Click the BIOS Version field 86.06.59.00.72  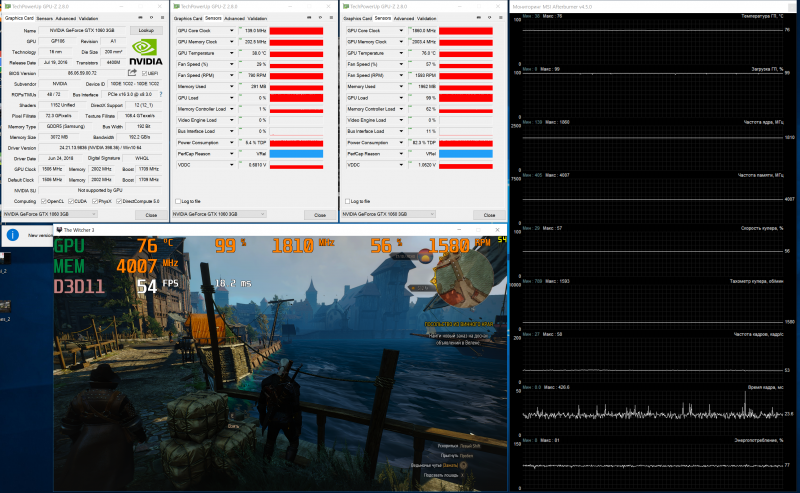pos(82,73)
